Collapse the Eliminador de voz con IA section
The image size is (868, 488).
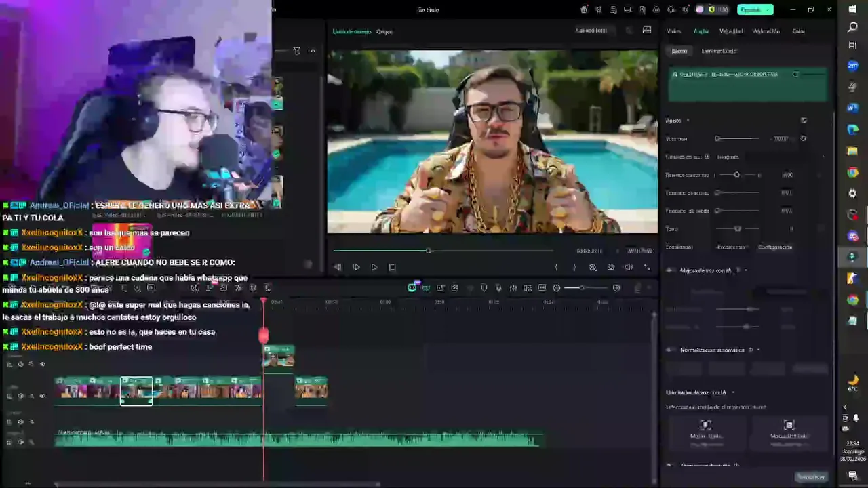pos(733,392)
